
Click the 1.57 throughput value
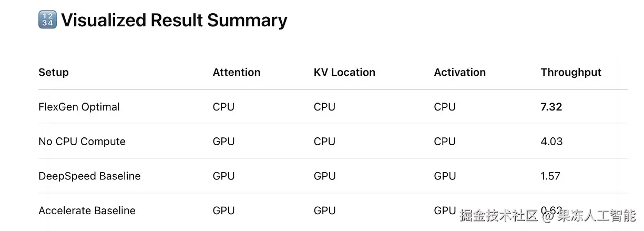pos(550,176)
